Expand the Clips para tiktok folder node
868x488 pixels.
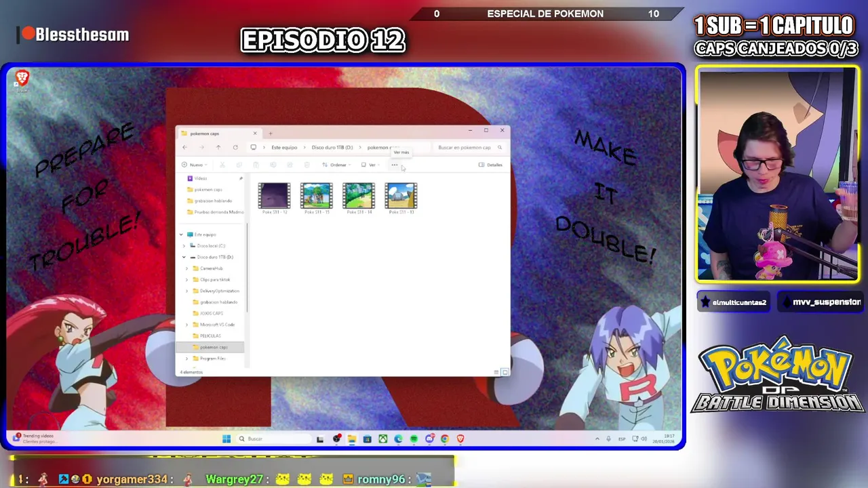click(x=186, y=279)
